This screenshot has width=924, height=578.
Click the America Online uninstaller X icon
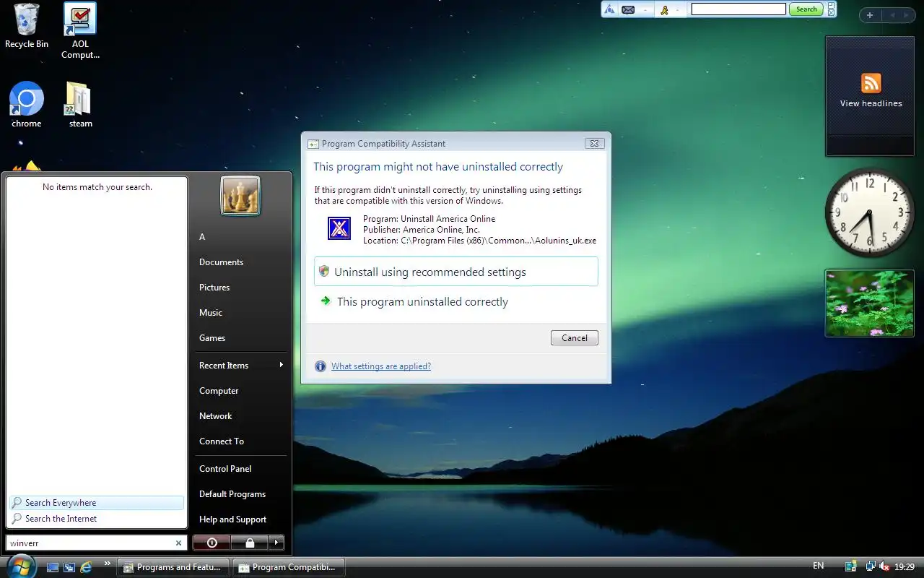[339, 229]
